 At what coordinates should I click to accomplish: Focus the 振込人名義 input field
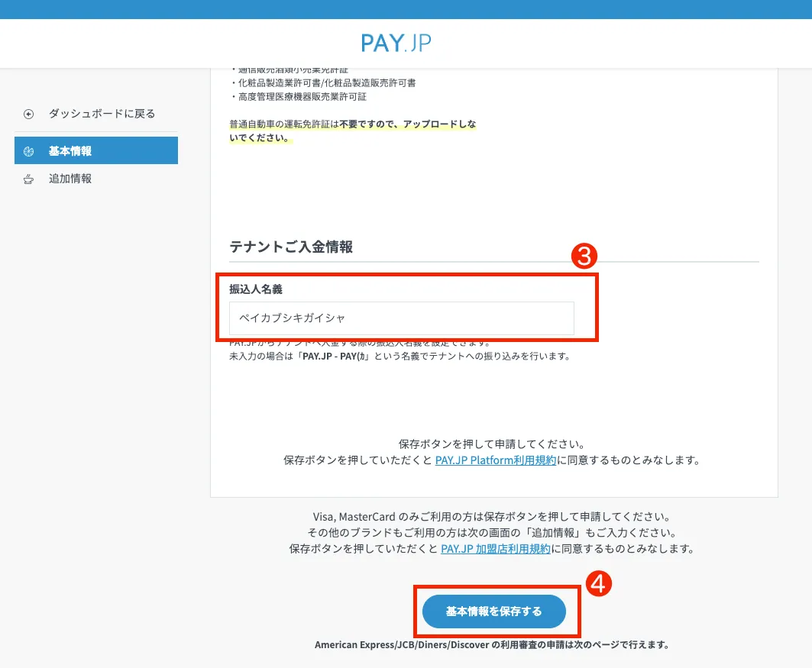coord(401,318)
